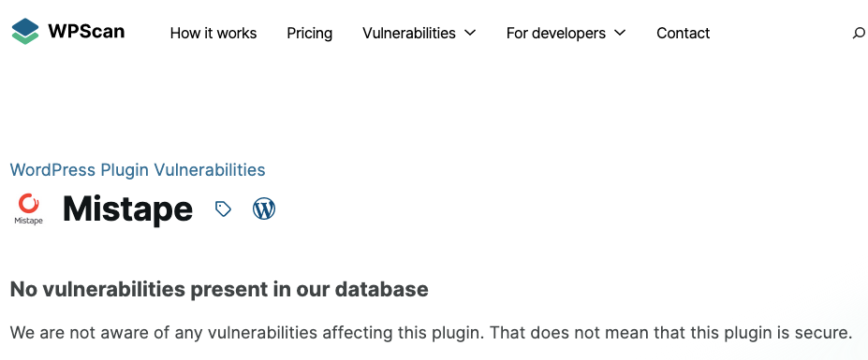Click the No vulnerabilities present heading
The image size is (868, 360).
(x=219, y=289)
